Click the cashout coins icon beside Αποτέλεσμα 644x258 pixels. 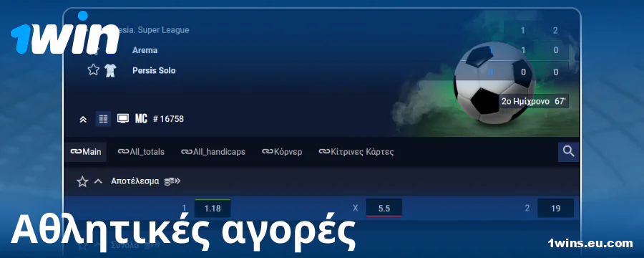(x=172, y=181)
